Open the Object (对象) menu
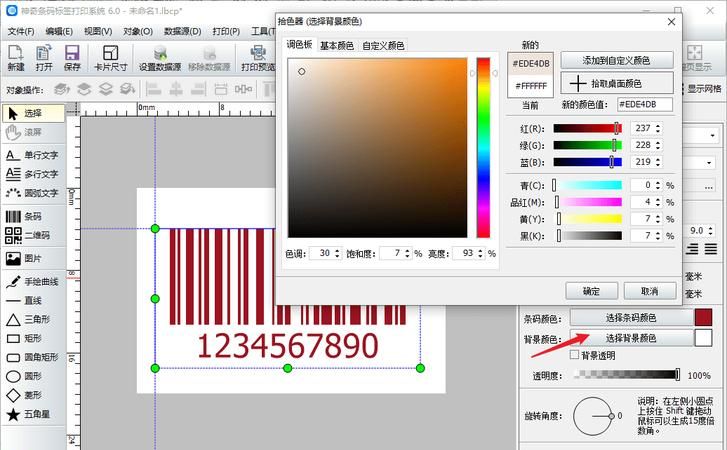The image size is (727, 450). point(138,32)
